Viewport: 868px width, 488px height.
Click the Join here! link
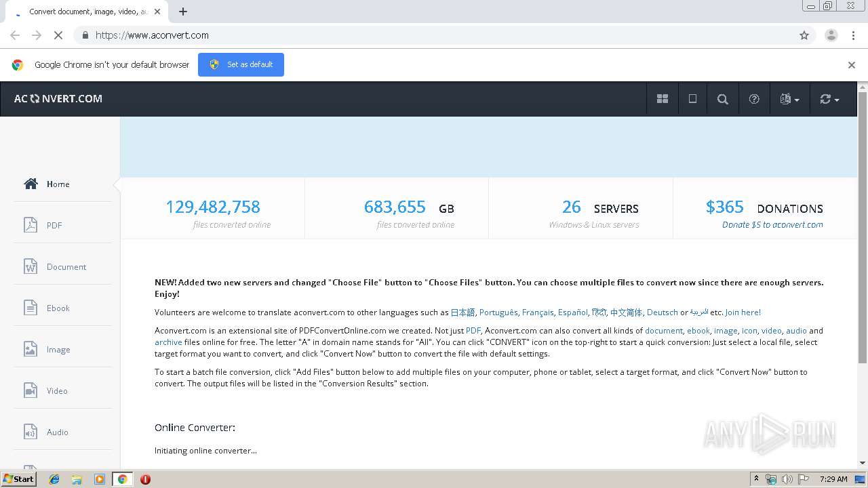743,312
